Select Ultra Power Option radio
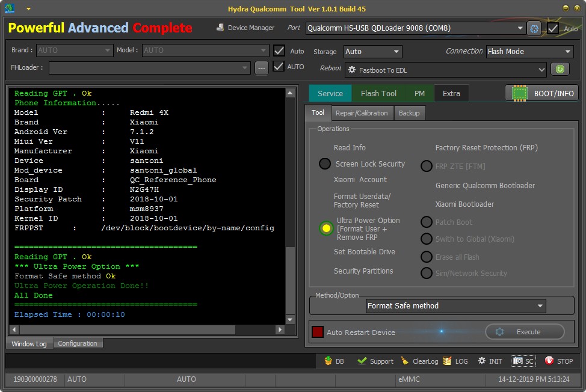The width and height of the screenshot is (586, 392). 326,228
